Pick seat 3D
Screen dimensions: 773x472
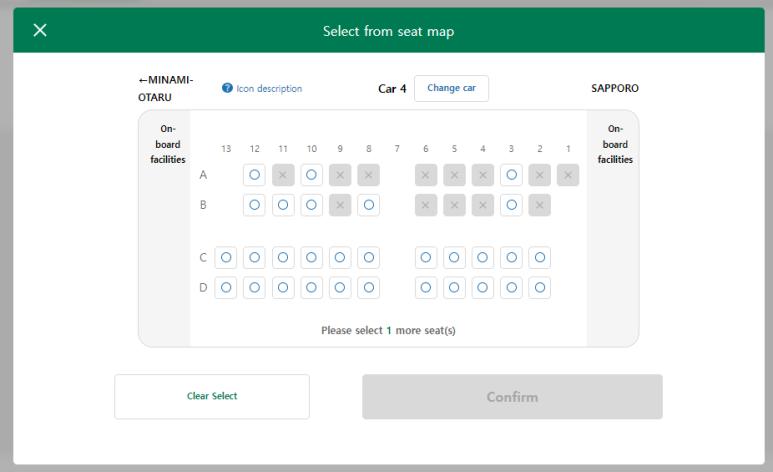pos(511,288)
